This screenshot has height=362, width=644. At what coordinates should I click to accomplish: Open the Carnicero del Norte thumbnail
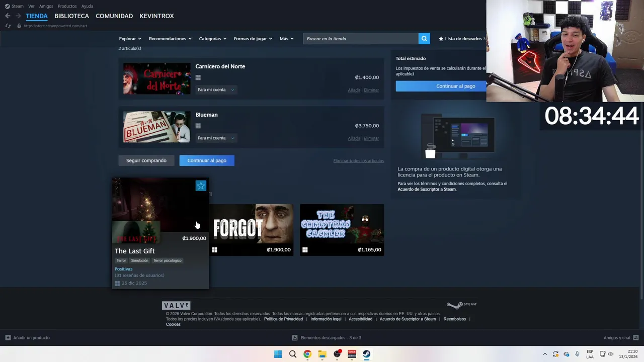(156, 78)
